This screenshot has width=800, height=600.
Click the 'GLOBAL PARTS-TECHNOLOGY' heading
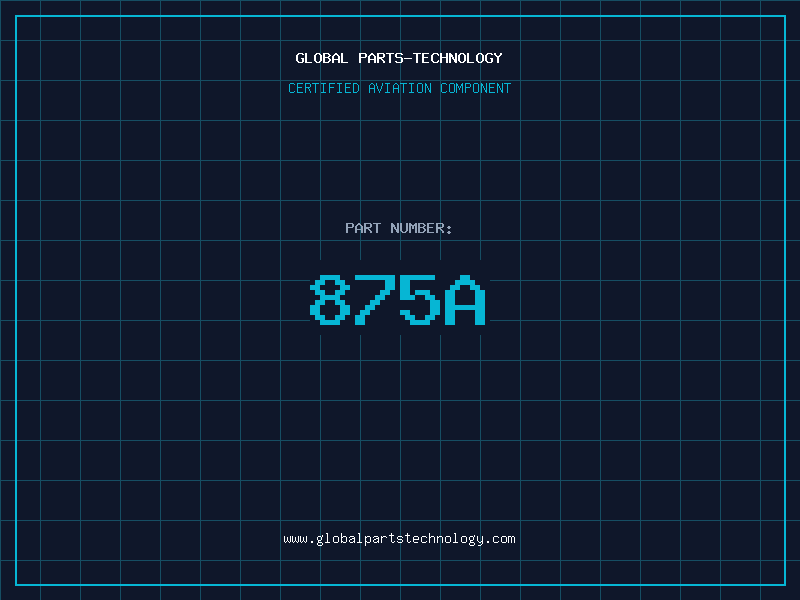399,58
